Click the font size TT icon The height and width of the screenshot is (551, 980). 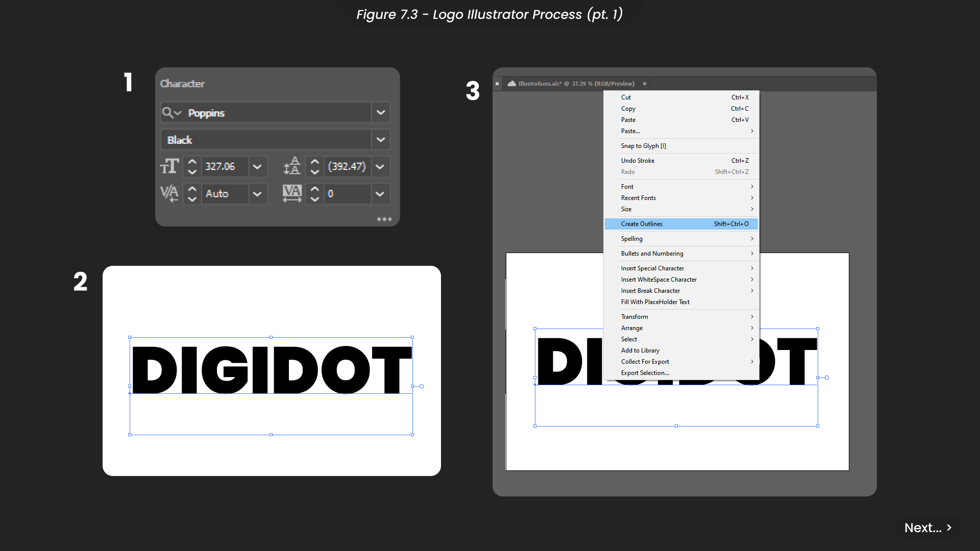[x=169, y=166]
